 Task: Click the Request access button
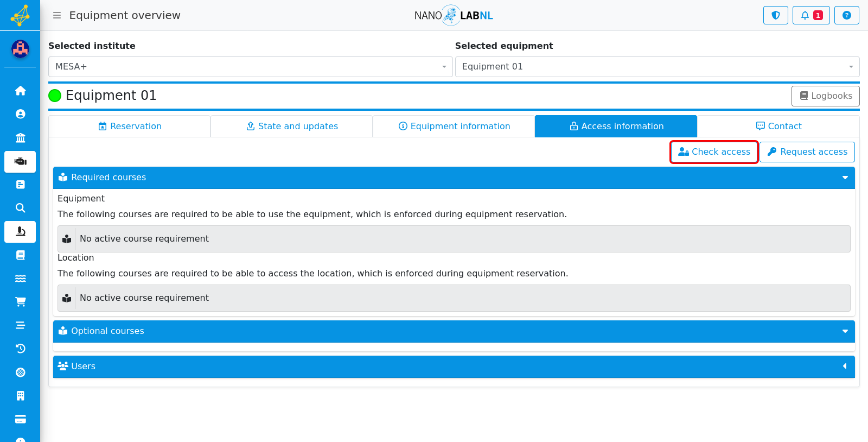[x=807, y=152]
